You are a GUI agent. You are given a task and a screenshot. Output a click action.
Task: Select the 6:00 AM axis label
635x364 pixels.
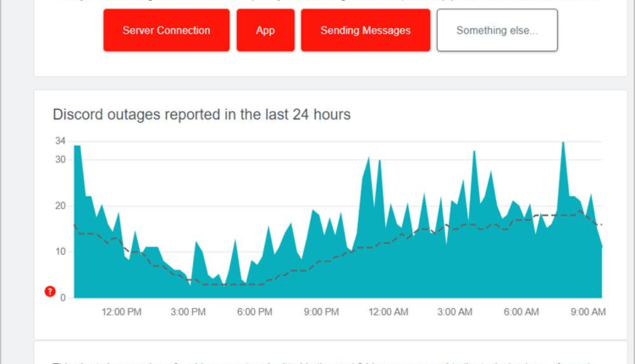click(522, 312)
